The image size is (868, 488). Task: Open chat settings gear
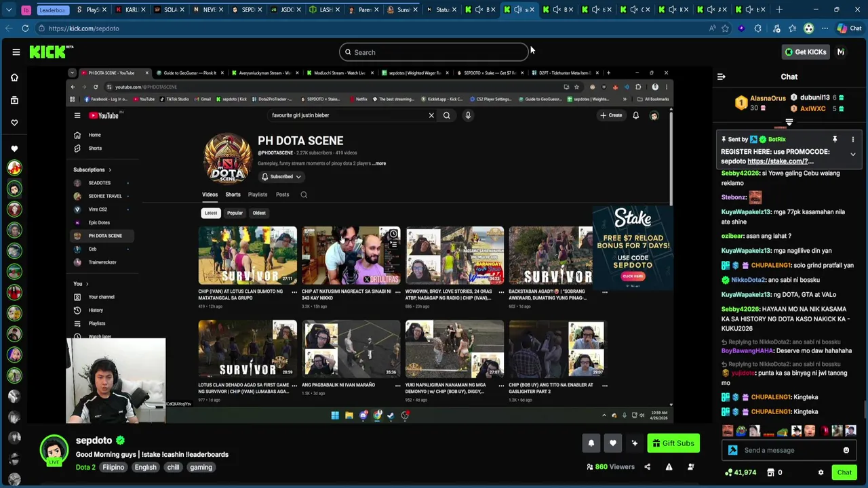coord(821,472)
